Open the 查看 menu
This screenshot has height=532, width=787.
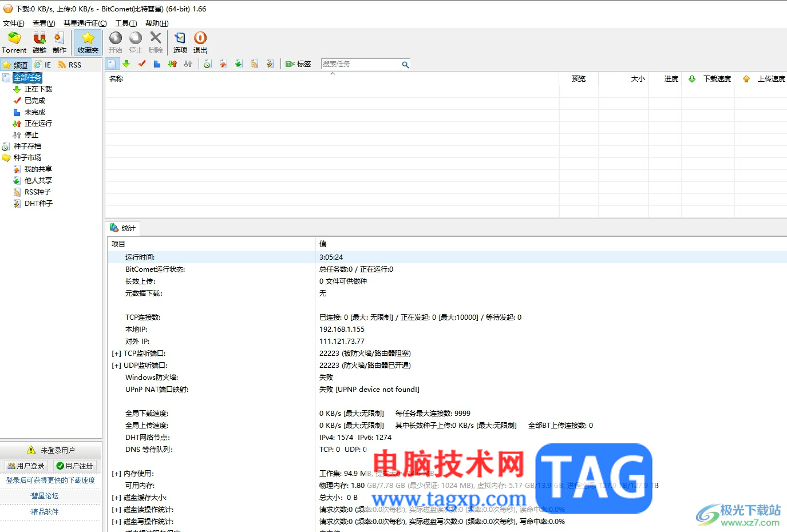44,23
